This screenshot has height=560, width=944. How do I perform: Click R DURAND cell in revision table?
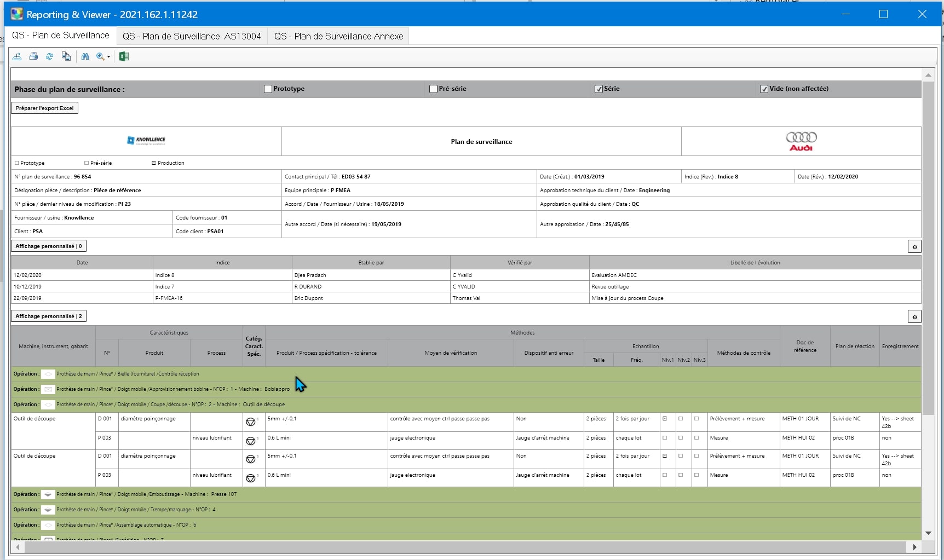371,287
